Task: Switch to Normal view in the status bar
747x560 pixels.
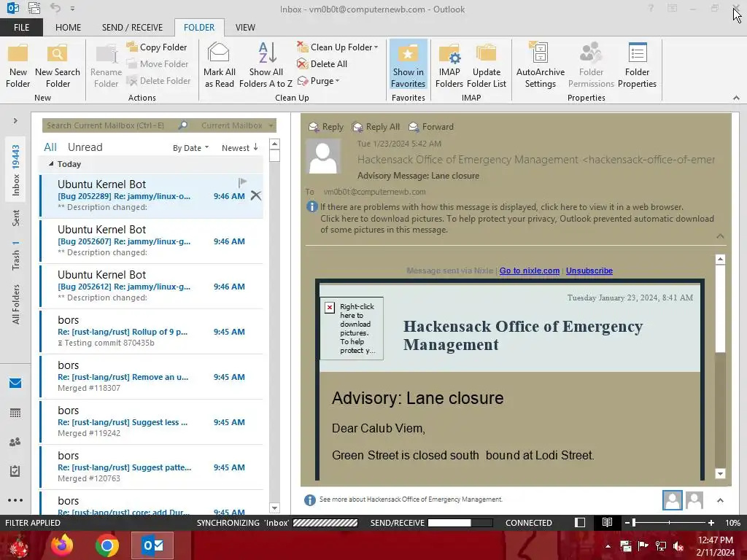Action: pyautogui.click(x=580, y=523)
